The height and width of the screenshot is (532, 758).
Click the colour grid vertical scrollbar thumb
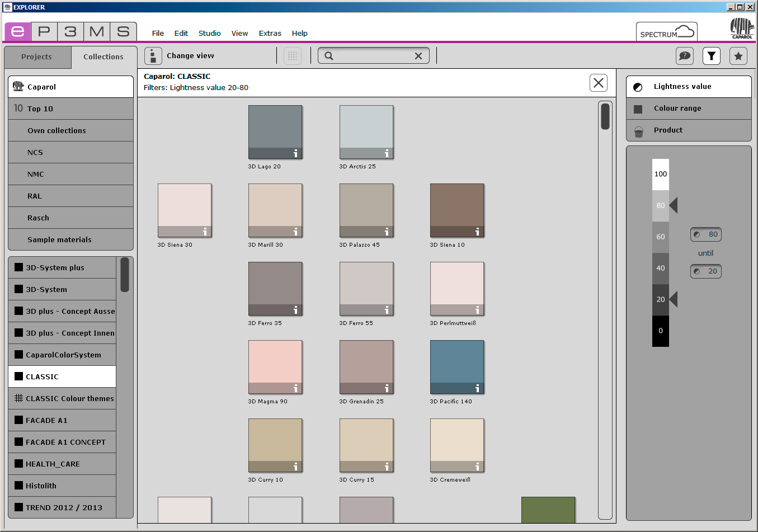605,116
